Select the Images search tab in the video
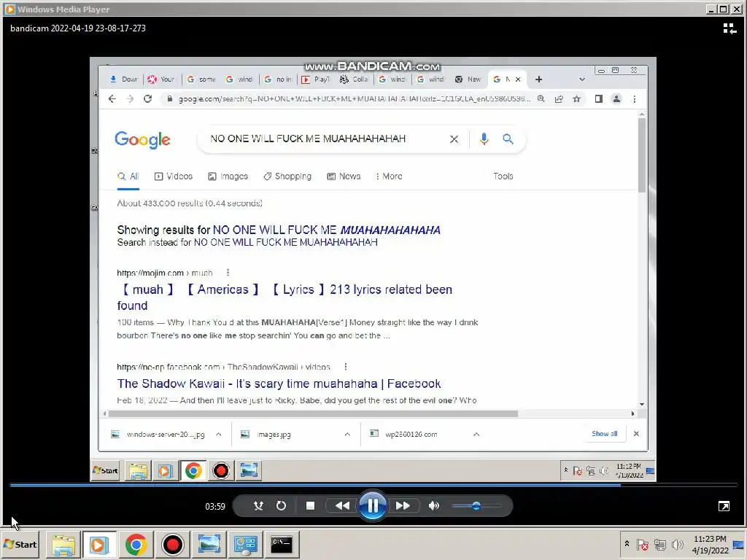 [228, 176]
